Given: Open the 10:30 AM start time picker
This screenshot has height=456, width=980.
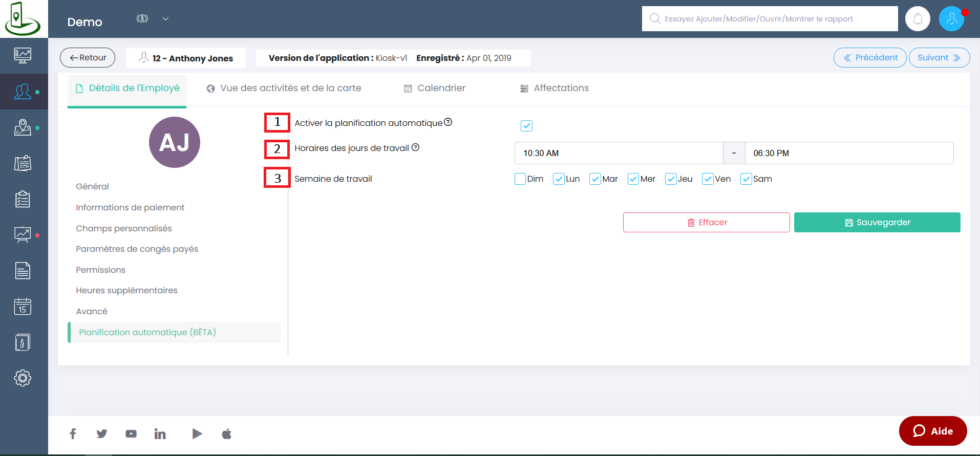Looking at the screenshot, I should (619, 153).
